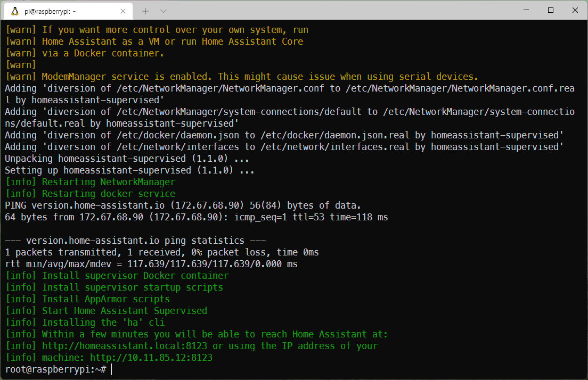The width and height of the screenshot is (588, 380).
Task: Click 'Home Assistant as a VM' warning line
Action: (x=154, y=42)
